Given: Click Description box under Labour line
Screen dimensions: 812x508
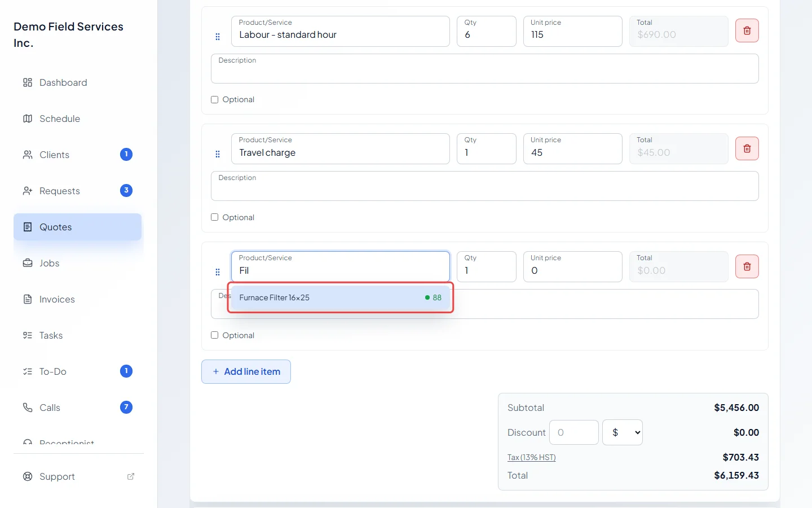Looking at the screenshot, I should [x=485, y=69].
